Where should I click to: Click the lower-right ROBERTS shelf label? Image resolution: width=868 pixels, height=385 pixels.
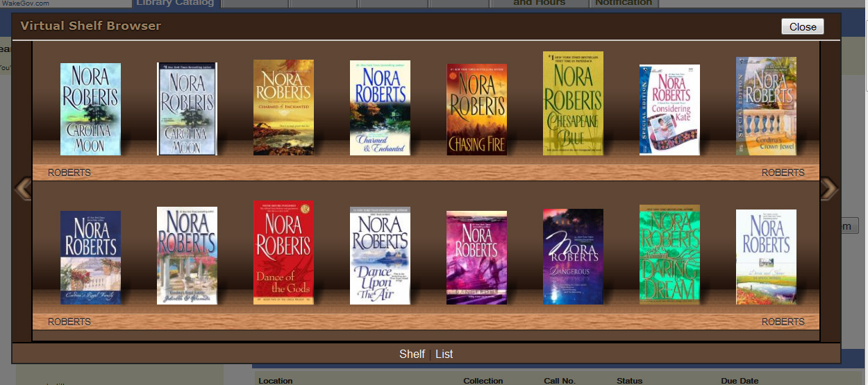783,322
